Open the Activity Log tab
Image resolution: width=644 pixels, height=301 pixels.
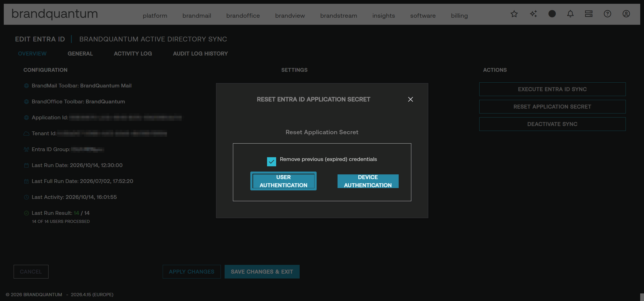pyautogui.click(x=133, y=54)
